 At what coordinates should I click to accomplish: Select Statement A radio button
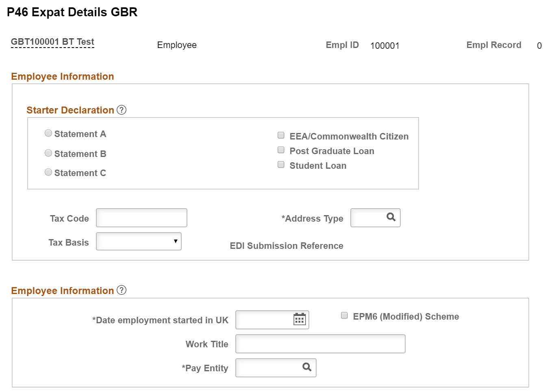[x=48, y=133]
